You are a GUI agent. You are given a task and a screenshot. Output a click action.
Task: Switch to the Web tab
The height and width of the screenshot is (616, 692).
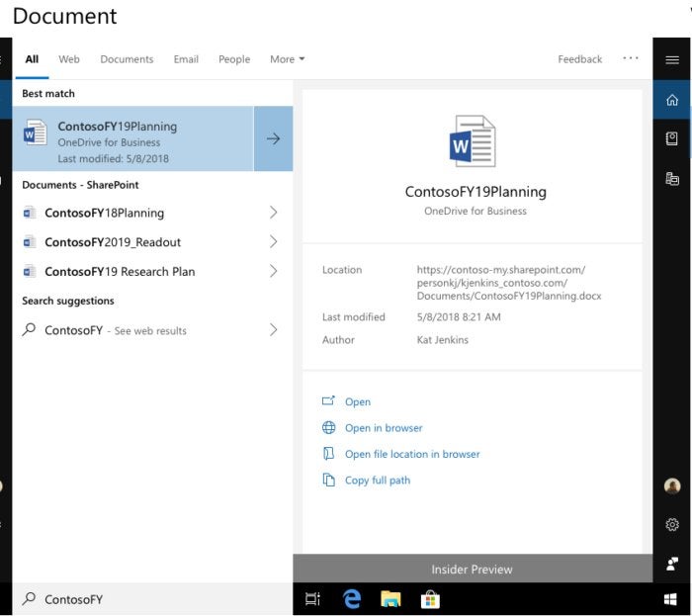(x=69, y=59)
